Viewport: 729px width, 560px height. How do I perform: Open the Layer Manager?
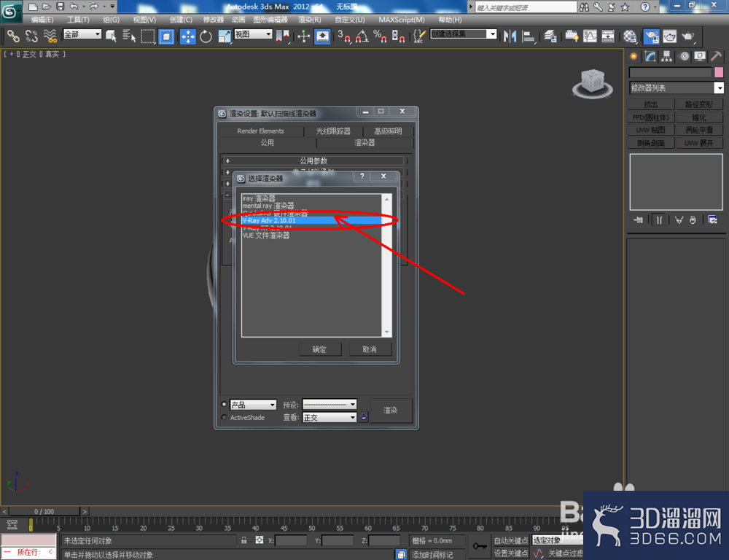point(550,36)
